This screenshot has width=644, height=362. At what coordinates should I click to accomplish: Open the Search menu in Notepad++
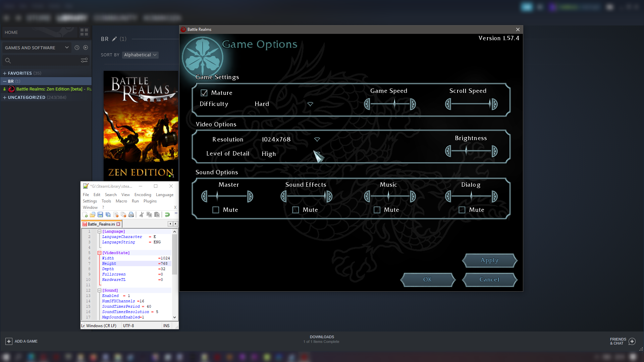(111, 195)
